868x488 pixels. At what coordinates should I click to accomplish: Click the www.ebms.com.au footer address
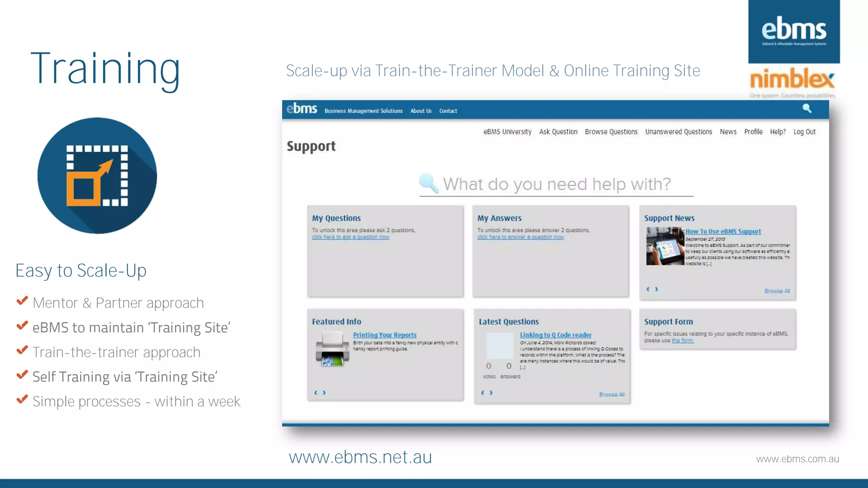[x=798, y=459]
